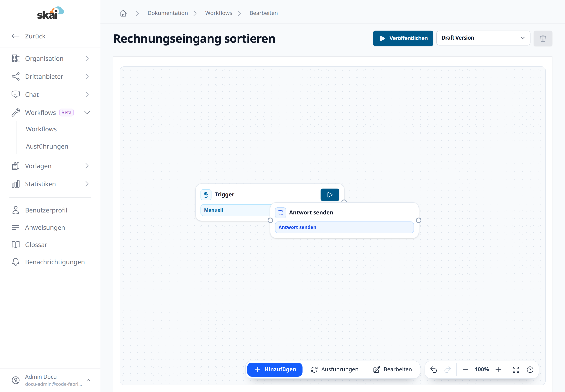Open the Draft Version dropdown

pyautogui.click(x=483, y=38)
